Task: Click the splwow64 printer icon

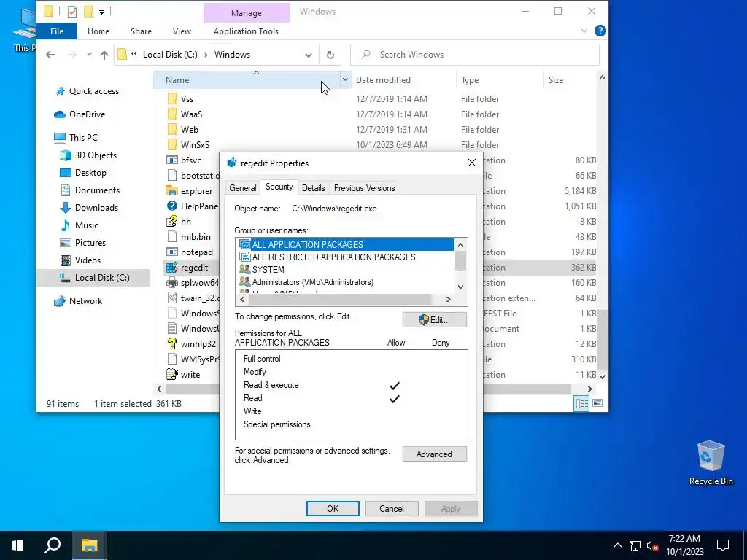Action: point(172,283)
